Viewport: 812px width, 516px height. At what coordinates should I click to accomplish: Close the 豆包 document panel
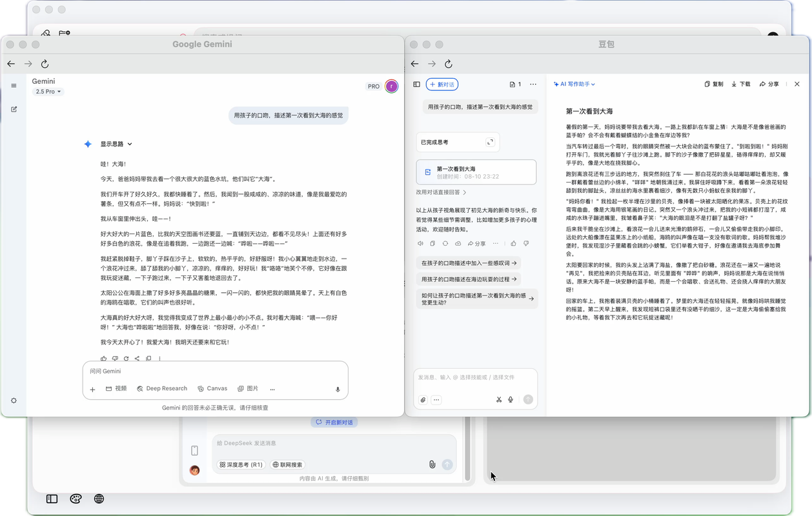(797, 84)
